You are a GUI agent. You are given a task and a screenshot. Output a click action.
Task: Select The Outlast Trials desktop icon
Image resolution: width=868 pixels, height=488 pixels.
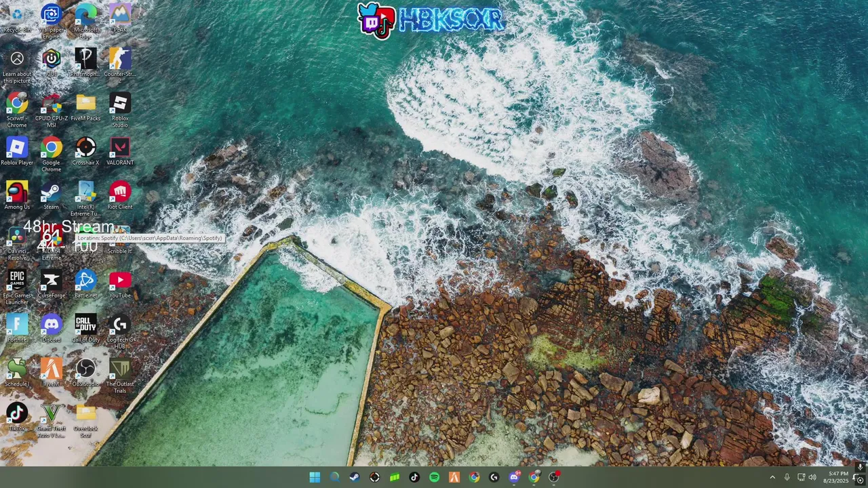point(120,375)
